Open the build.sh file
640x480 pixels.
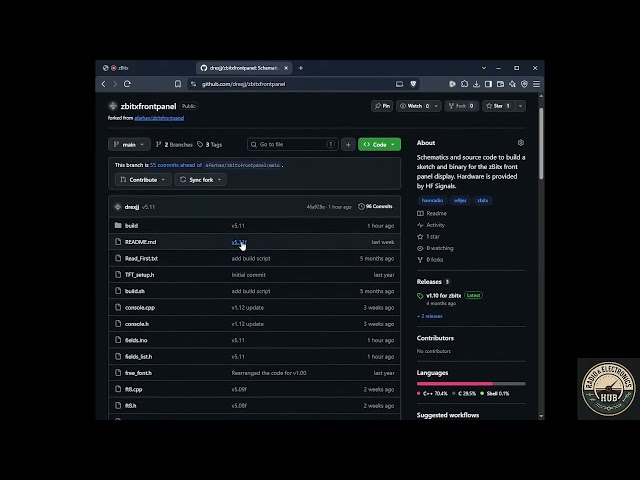click(135, 291)
